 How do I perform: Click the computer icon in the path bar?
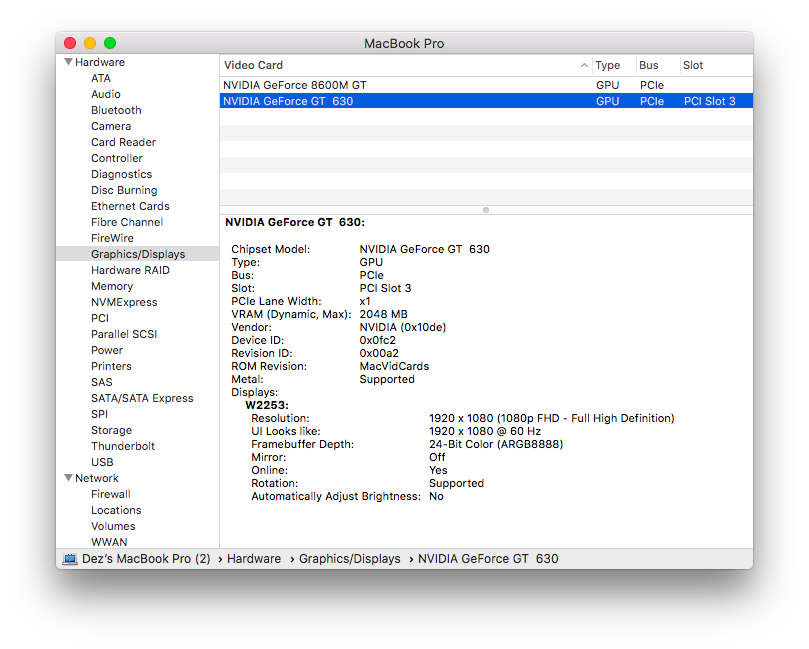pos(70,559)
